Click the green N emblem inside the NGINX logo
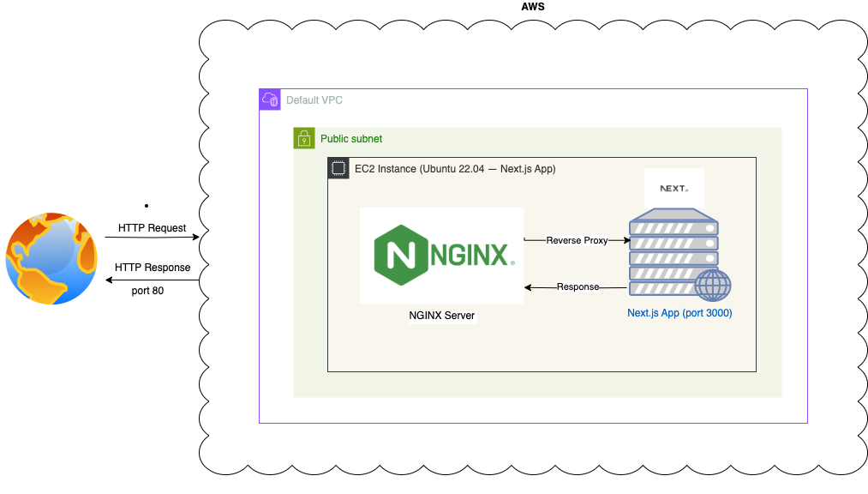The width and height of the screenshot is (868, 494). click(400, 255)
